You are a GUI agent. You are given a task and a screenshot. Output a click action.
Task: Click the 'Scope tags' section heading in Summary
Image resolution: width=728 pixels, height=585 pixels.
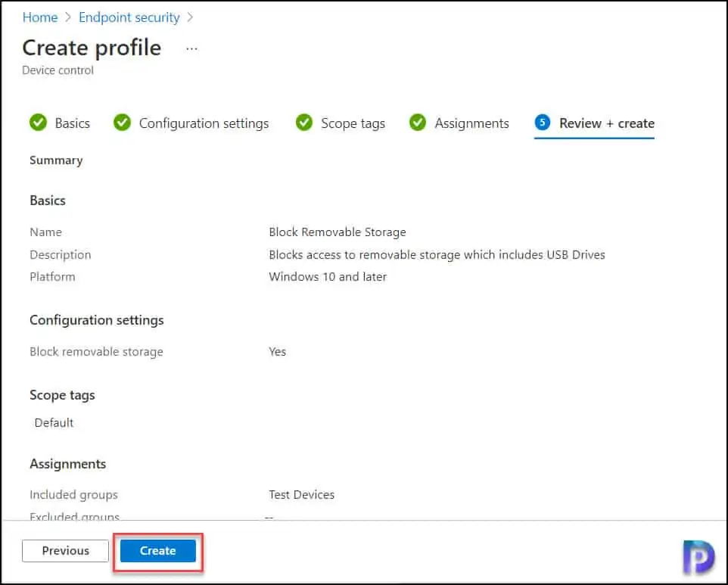62,395
